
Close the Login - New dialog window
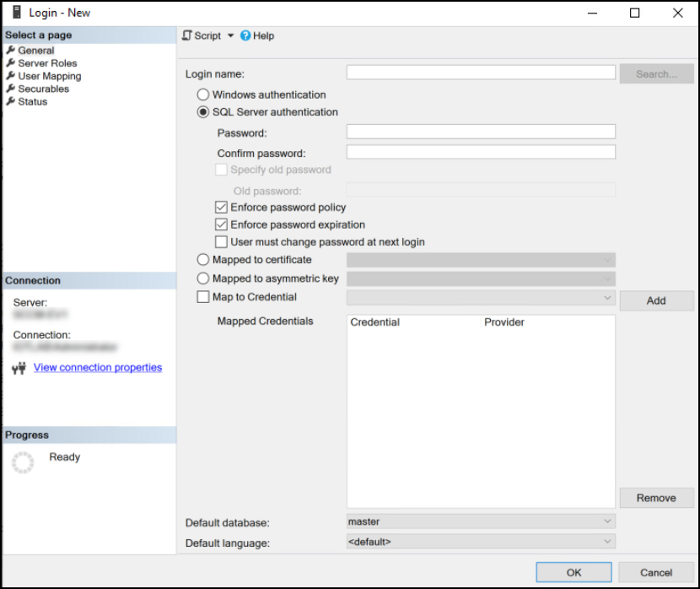coord(678,13)
